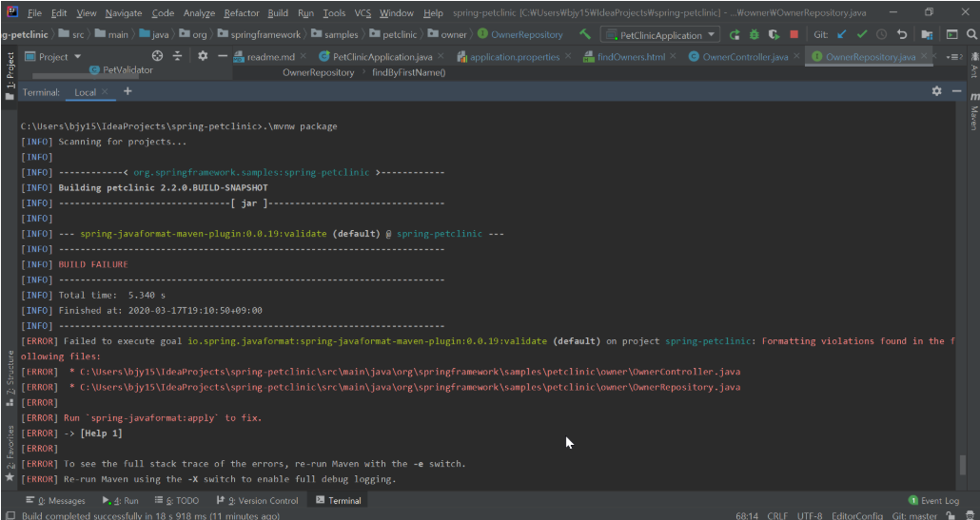Click the terminal vertical scrollbar thumb
Viewport: 980px width, 520px height.
tap(963, 466)
